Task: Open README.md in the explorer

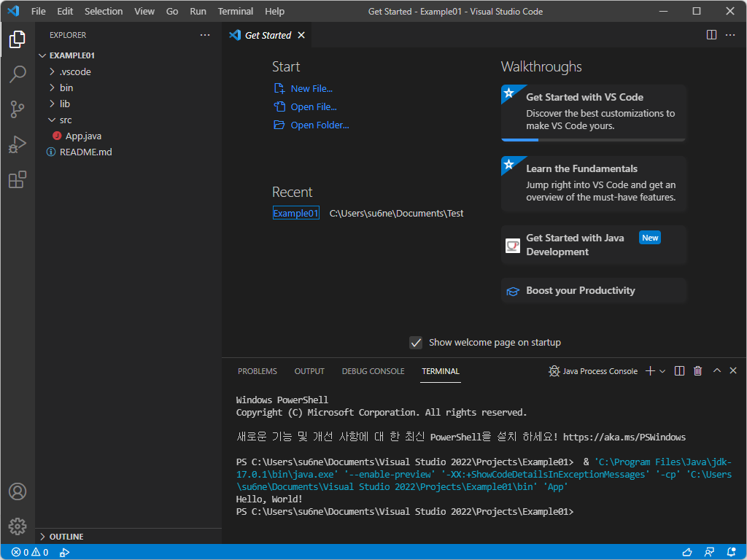Action: tap(86, 152)
